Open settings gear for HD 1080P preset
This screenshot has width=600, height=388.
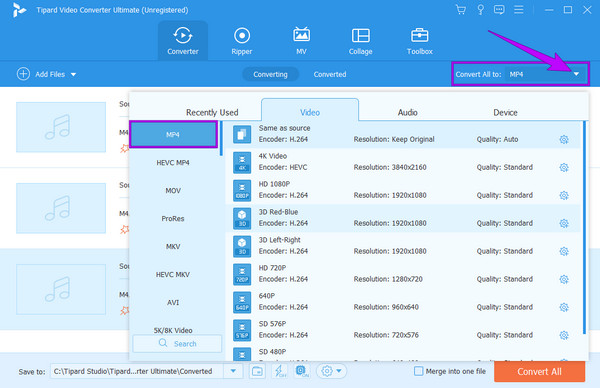coord(564,195)
